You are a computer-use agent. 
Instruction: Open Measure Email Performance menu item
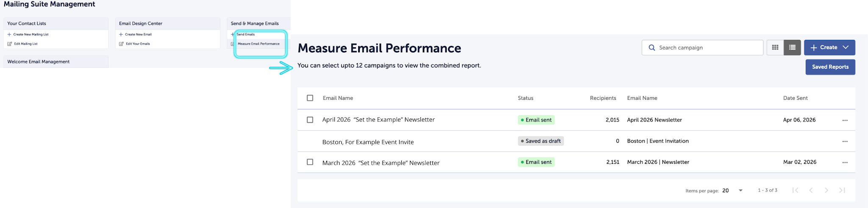(259, 44)
